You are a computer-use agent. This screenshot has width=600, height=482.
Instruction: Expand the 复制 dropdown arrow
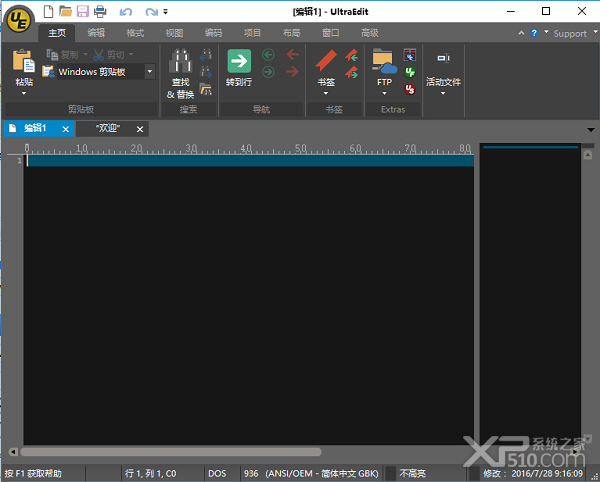[85, 54]
